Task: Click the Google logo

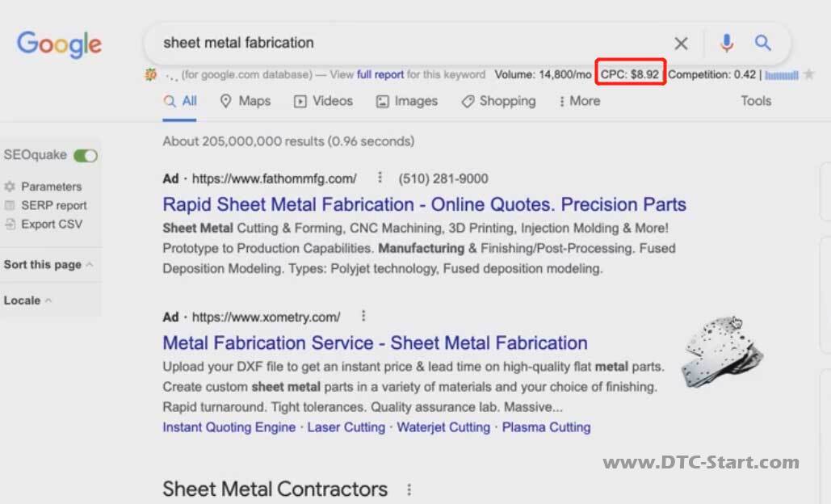Action: 59,44
